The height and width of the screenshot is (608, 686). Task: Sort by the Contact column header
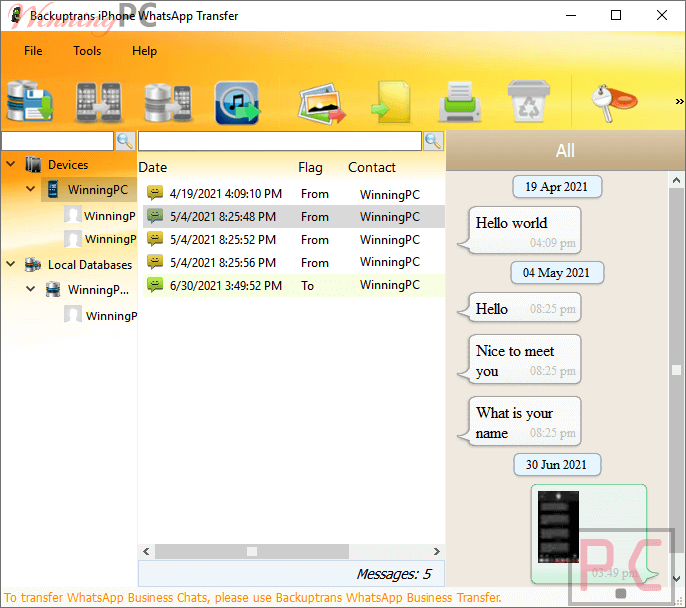pos(371,168)
